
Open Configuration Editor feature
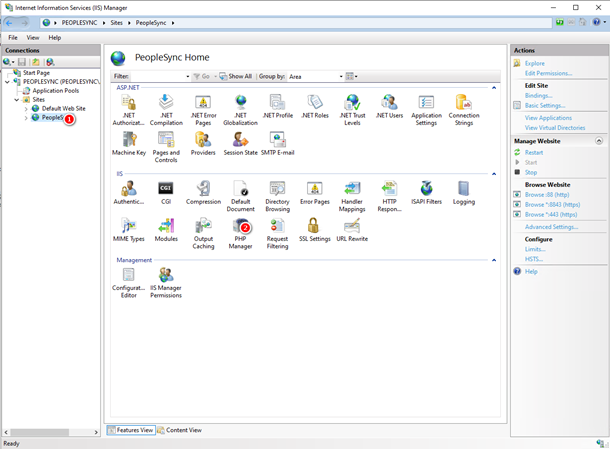(128, 282)
